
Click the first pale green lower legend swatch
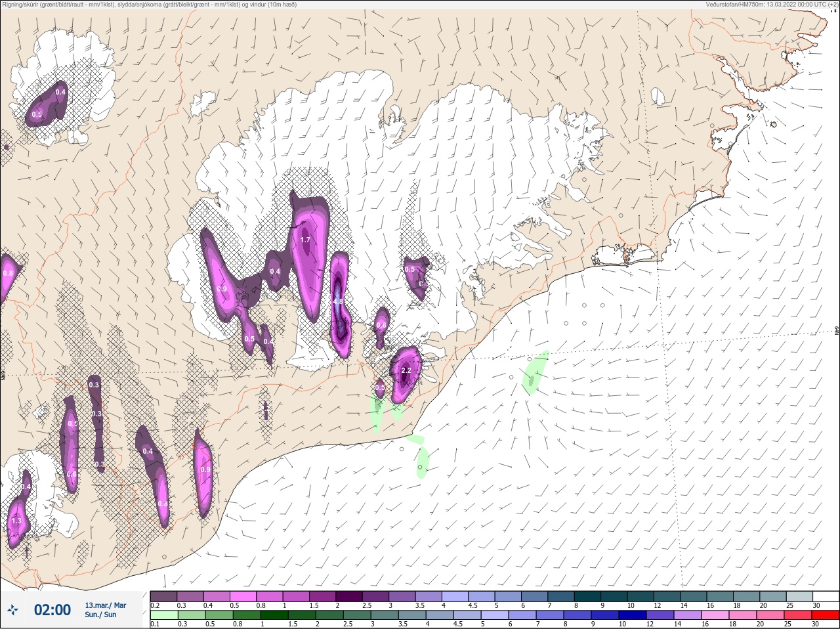tap(163, 615)
